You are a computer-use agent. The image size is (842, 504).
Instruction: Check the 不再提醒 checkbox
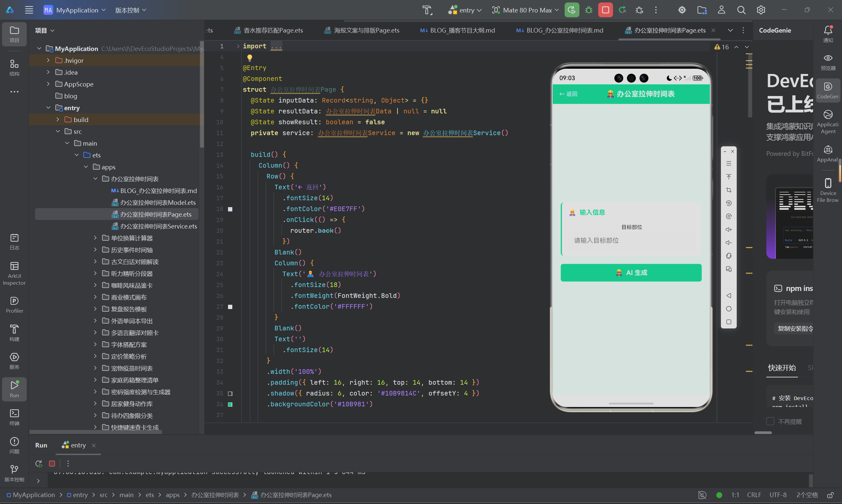(770, 421)
